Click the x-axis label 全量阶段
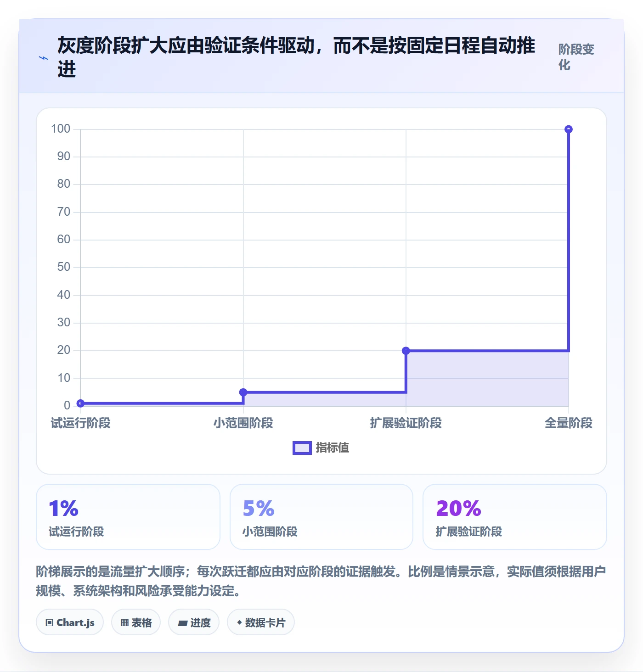This screenshot has width=643, height=672. tap(569, 423)
